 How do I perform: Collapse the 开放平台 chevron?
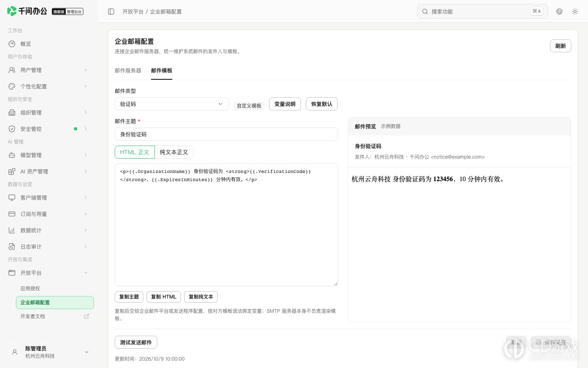pos(86,273)
